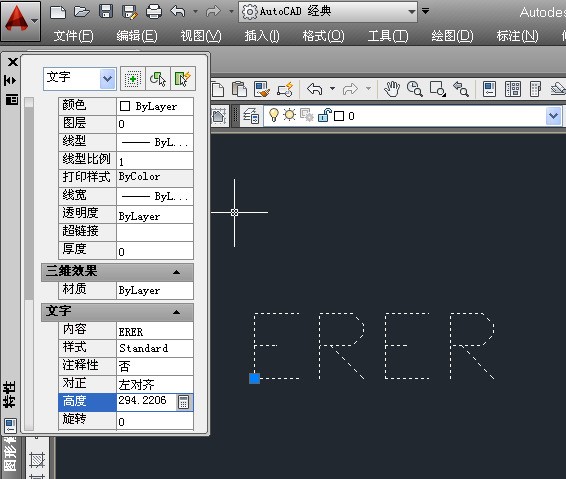This screenshot has height=479, width=566.
Task: Click the 材质 ByLayer value field
Action: [155, 290]
